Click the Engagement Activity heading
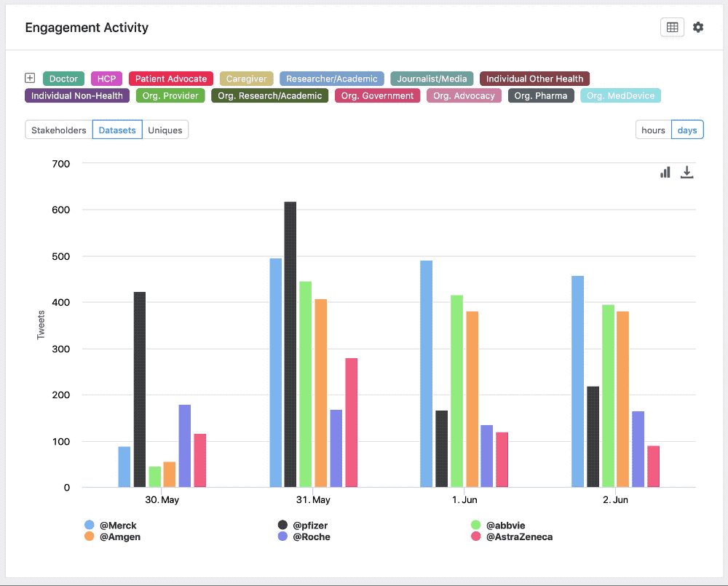Screen dimensions: 728x586 [87, 28]
